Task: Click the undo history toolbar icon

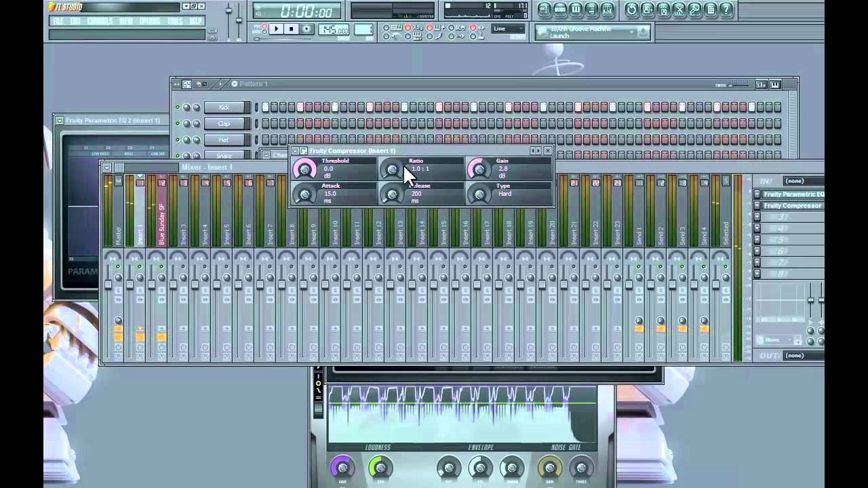Action: point(631,9)
